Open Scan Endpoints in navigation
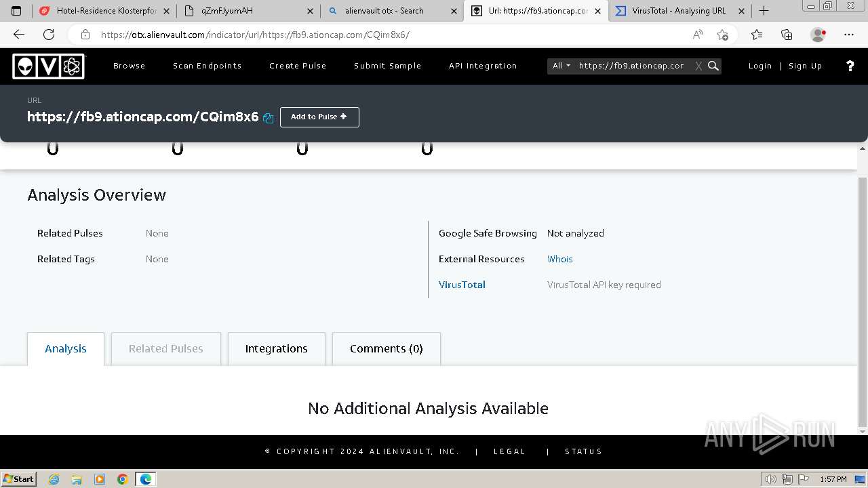 coord(208,66)
